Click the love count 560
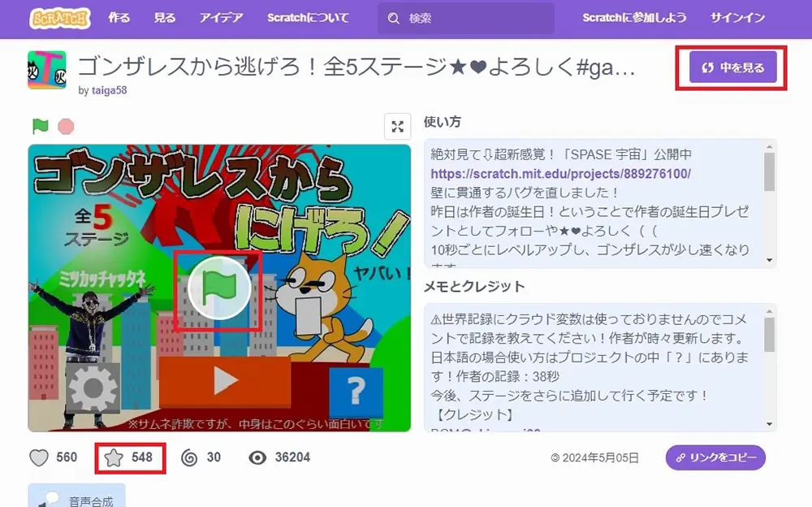 click(67, 457)
